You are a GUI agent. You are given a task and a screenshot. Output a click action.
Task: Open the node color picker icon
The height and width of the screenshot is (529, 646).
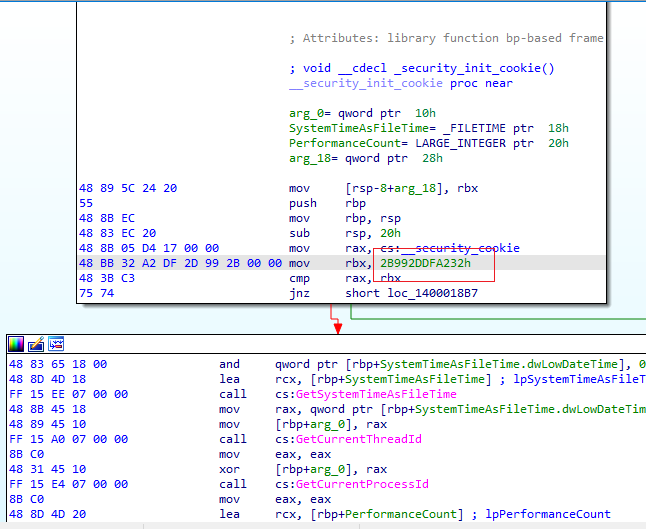tap(17, 344)
